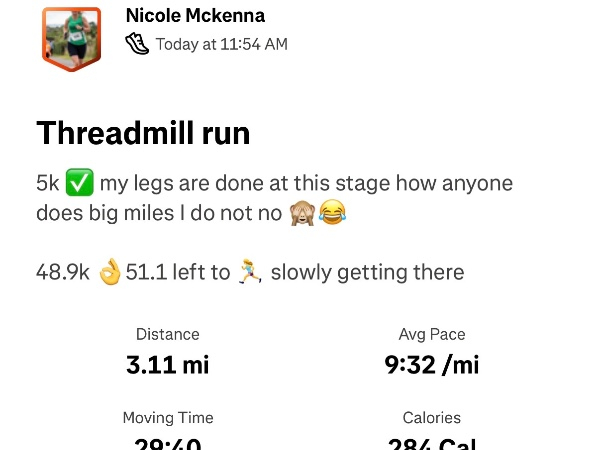The width and height of the screenshot is (600, 450).
Task: Click the Calories stat label
Action: (x=432, y=418)
